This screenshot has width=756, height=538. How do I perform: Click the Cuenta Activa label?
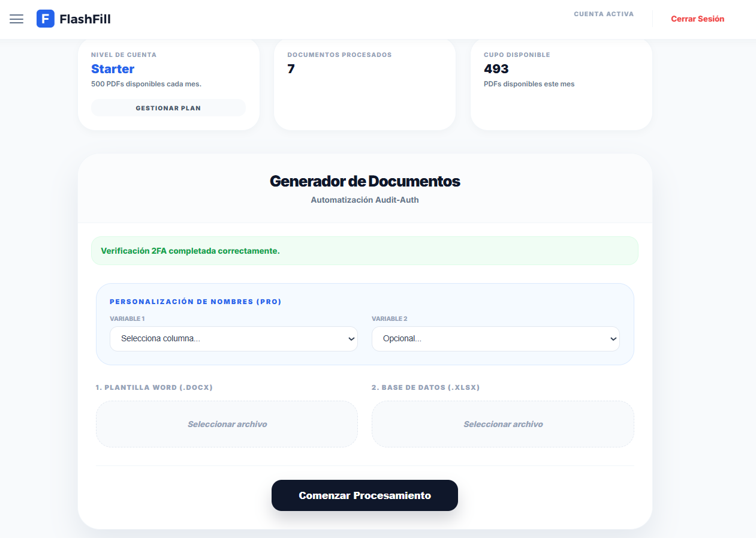click(x=604, y=14)
